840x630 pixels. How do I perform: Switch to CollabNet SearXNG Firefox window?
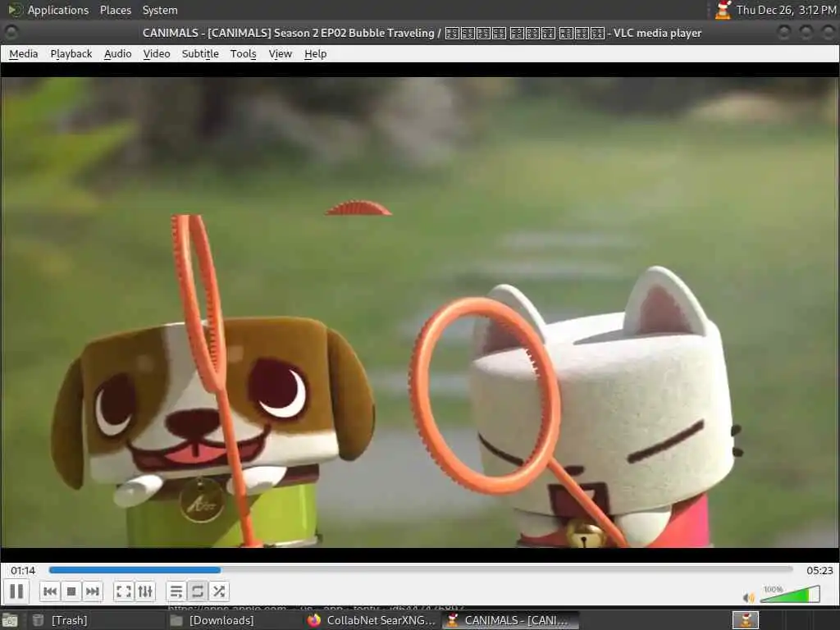tap(372, 620)
